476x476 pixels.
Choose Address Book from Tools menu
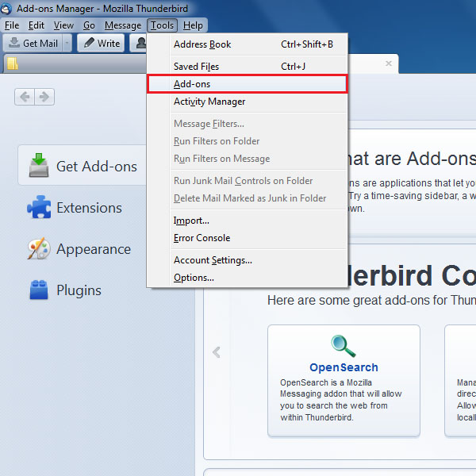point(247,44)
